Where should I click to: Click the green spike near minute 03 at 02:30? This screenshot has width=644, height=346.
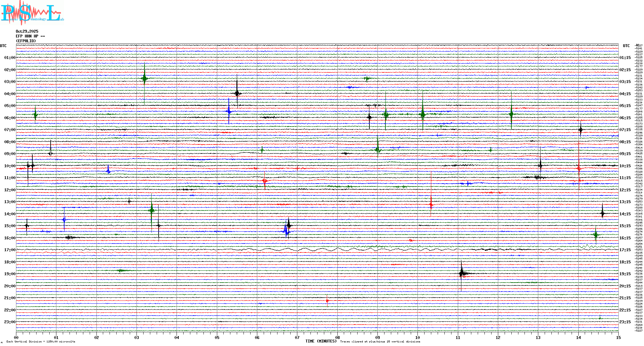pos(144,78)
